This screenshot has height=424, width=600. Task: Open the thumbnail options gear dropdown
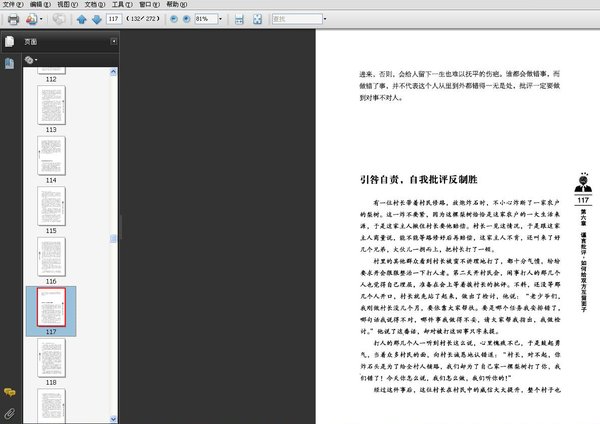pyautogui.click(x=31, y=60)
